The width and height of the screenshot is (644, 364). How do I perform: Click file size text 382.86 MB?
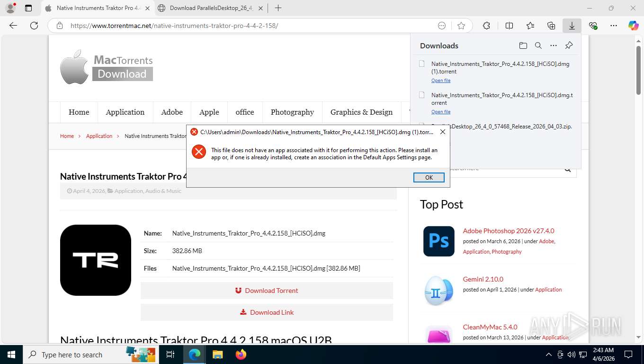[x=187, y=251]
